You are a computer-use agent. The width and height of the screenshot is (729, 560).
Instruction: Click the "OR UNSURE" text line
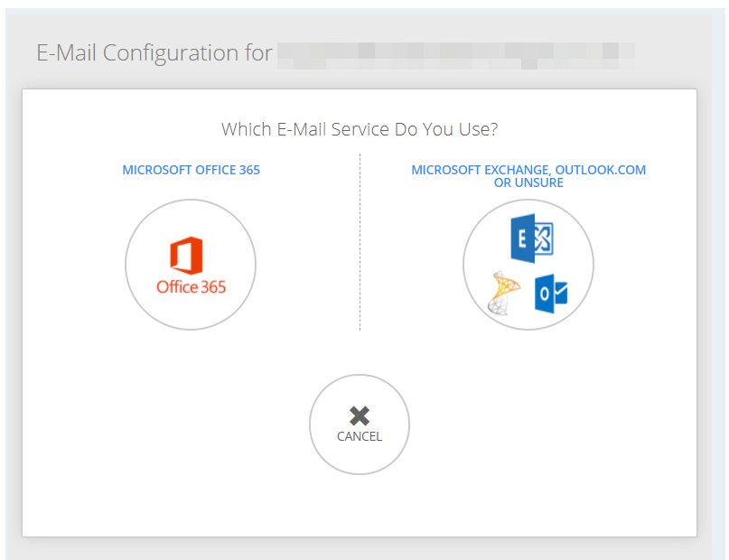tap(528, 183)
